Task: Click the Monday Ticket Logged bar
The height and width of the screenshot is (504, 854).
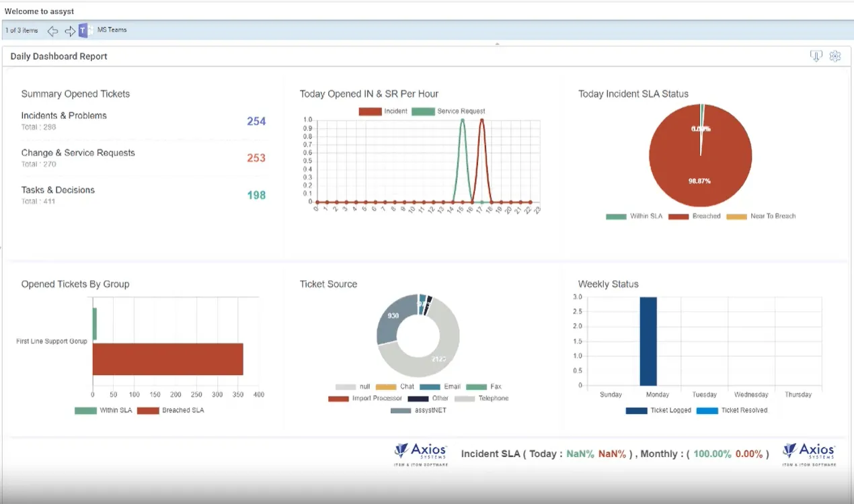Action: [x=648, y=341]
